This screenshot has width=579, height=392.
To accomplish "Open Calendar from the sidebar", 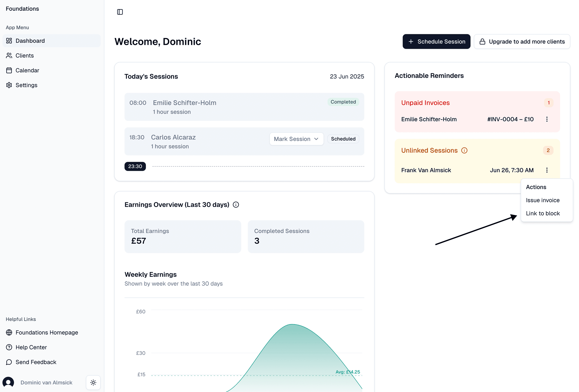I will click(x=27, y=70).
